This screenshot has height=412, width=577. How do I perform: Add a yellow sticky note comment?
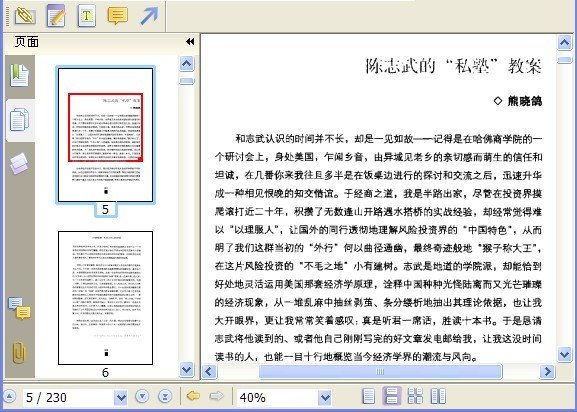click(x=117, y=15)
